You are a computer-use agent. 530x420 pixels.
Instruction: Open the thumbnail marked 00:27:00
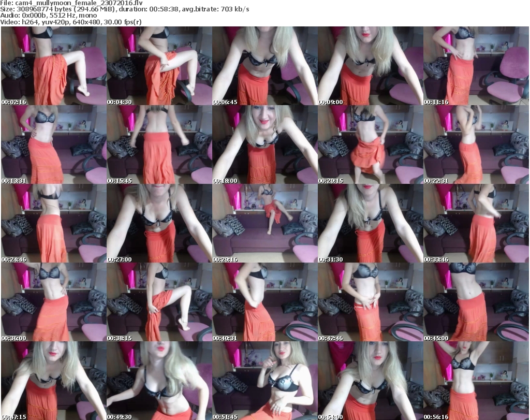click(x=159, y=223)
